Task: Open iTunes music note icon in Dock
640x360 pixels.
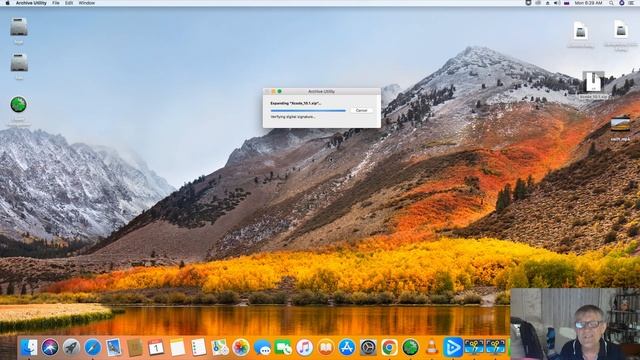Action: (x=304, y=347)
